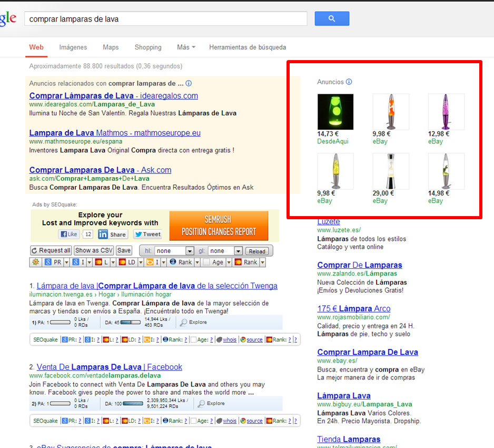This screenshot has width=494, height=448.
Task: Click the Facebook Like button on SEMrush ad
Action: [69, 234]
